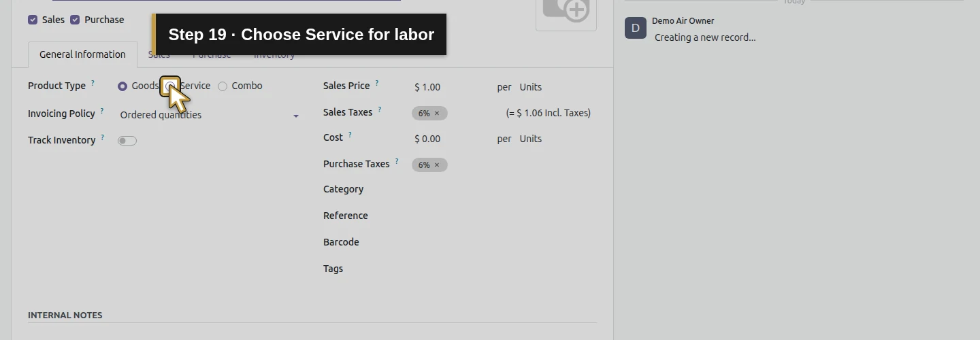Click the Purchase Taxes field
980x340 pixels.
[504, 165]
